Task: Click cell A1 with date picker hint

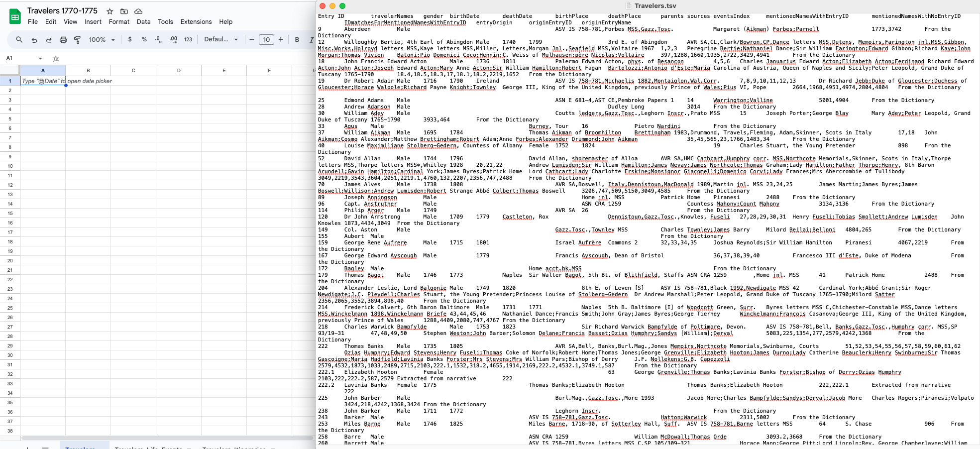Action: [43, 81]
